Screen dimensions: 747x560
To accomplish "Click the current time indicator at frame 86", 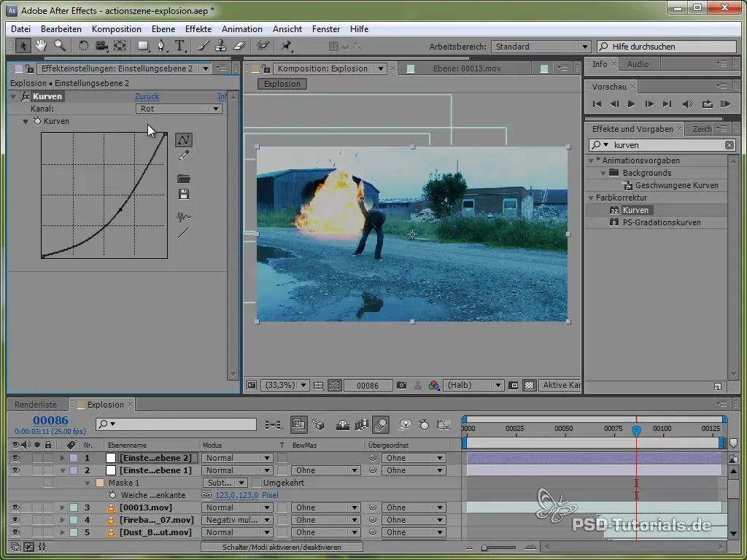I will pos(636,430).
